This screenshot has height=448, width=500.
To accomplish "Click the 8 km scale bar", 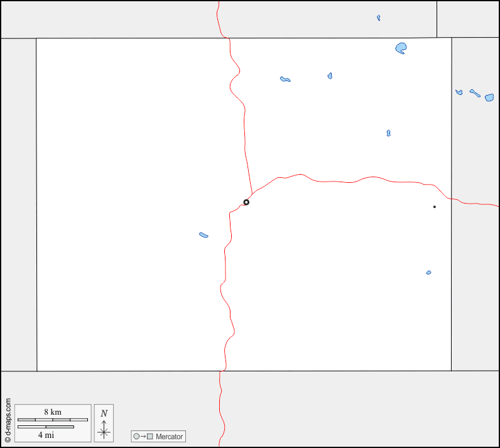I will pyautogui.click(x=52, y=419).
